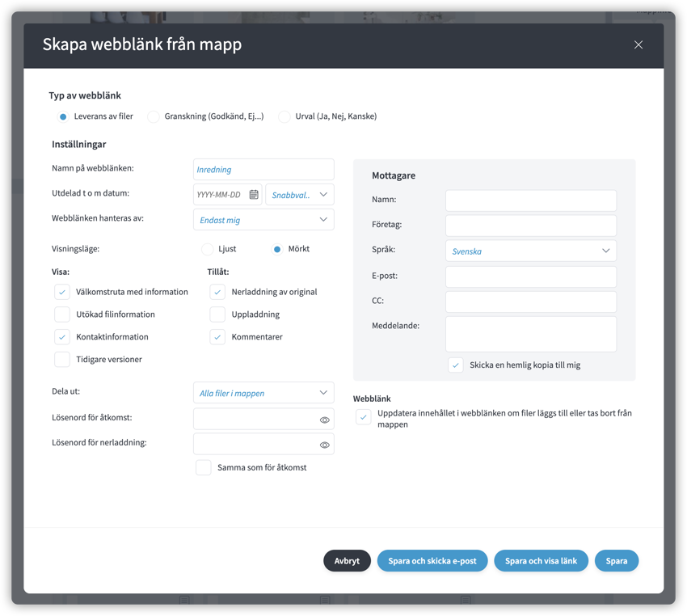Select Urval (Ja, Nej, Kanske) link type
Screen dimensions: 687x616
(284, 116)
